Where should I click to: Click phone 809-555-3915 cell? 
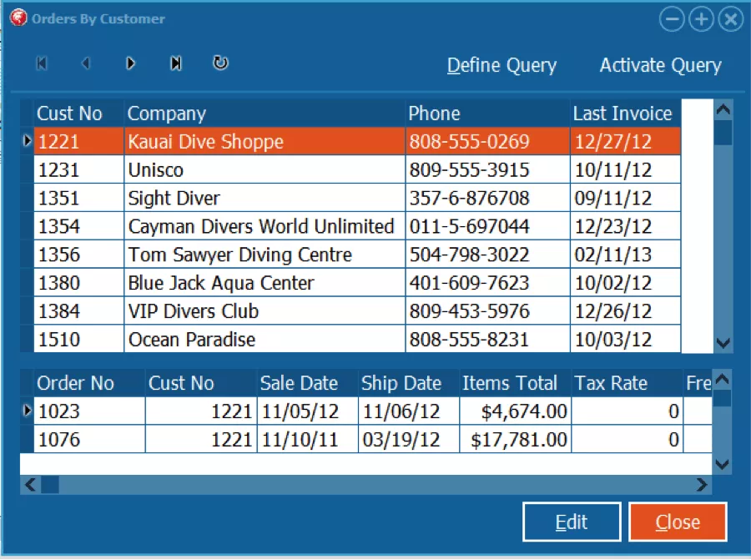point(487,169)
